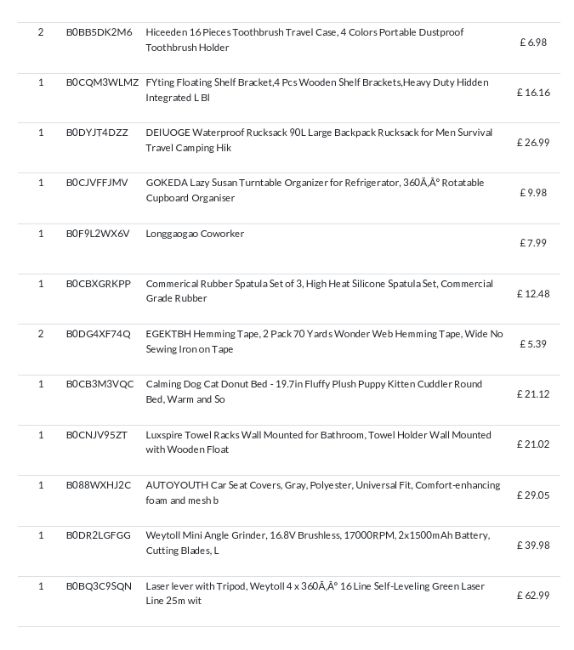Click the FYting Floating Shelf Bracket description
The height and width of the screenshot is (650, 574).
317,90
